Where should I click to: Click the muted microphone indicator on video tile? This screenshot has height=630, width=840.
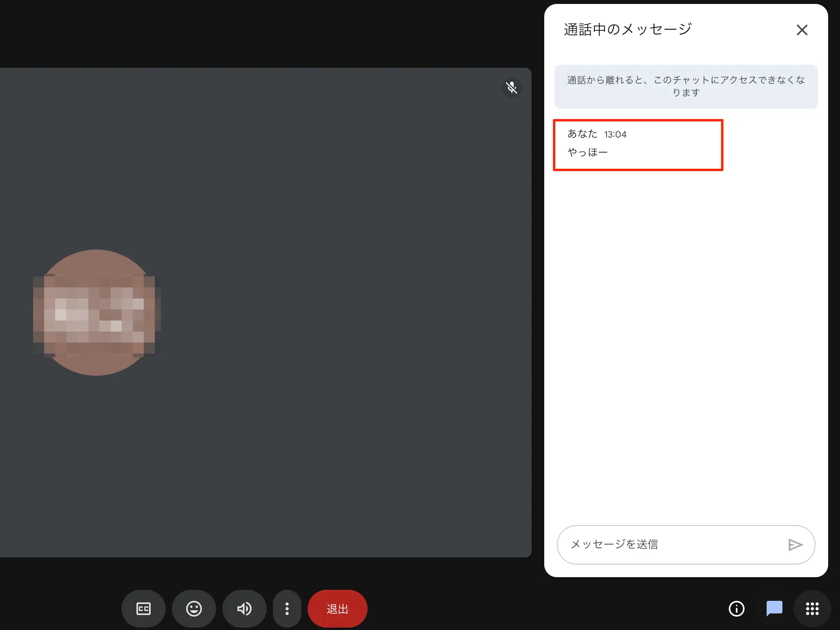click(512, 87)
